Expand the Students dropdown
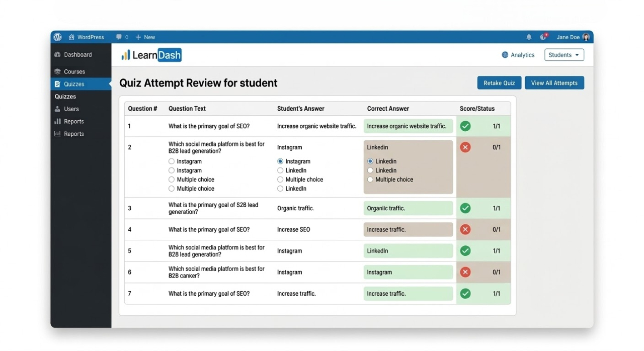Image resolution: width=644 pixels, height=351 pixels. [x=564, y=55]
